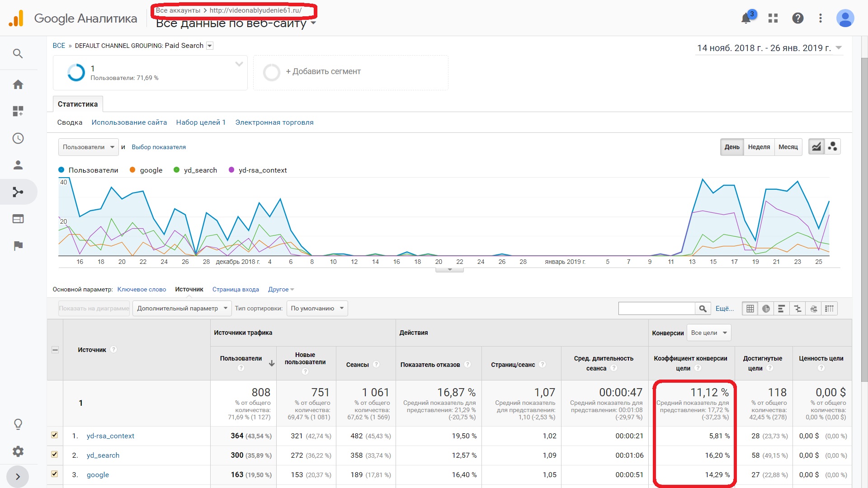Open the search icon in left sidebar

[x=18, y=54]
